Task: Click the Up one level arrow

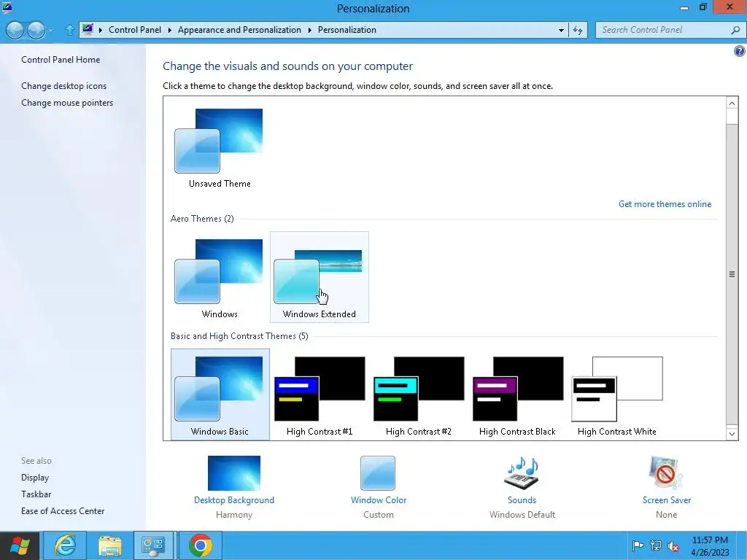Action: pyautogui.click(x=69, y=30)
